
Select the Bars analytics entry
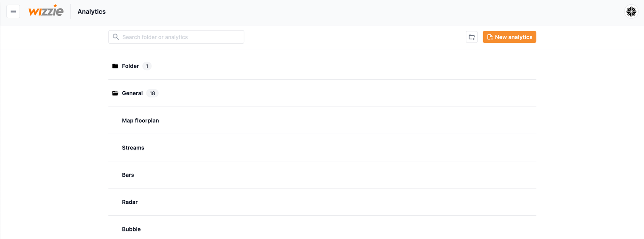pyautogui.click(x=128, y=175)
